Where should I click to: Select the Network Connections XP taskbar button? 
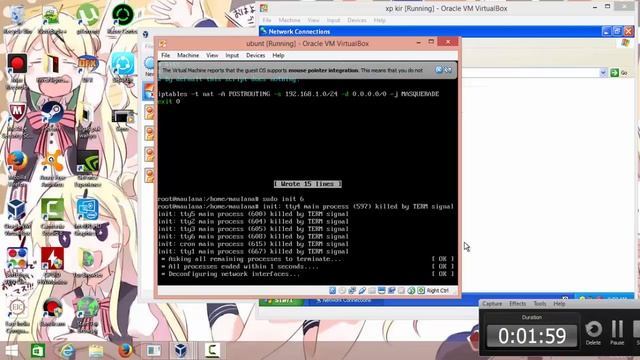coord(346,301)
